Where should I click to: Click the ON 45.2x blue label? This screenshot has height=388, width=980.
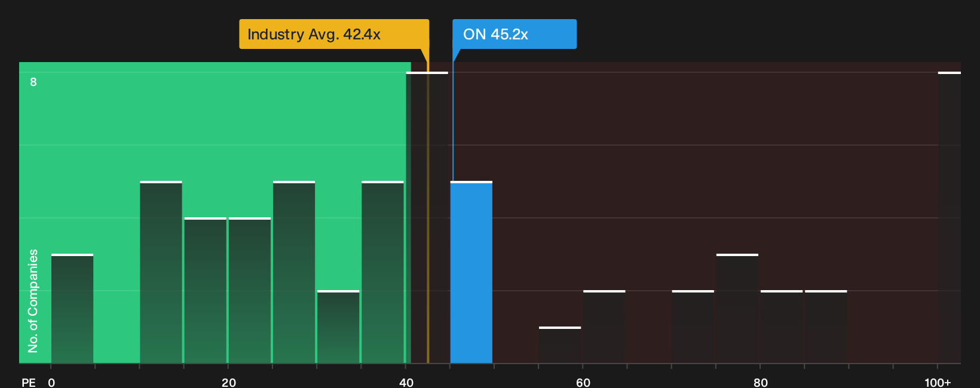point(514,34)
